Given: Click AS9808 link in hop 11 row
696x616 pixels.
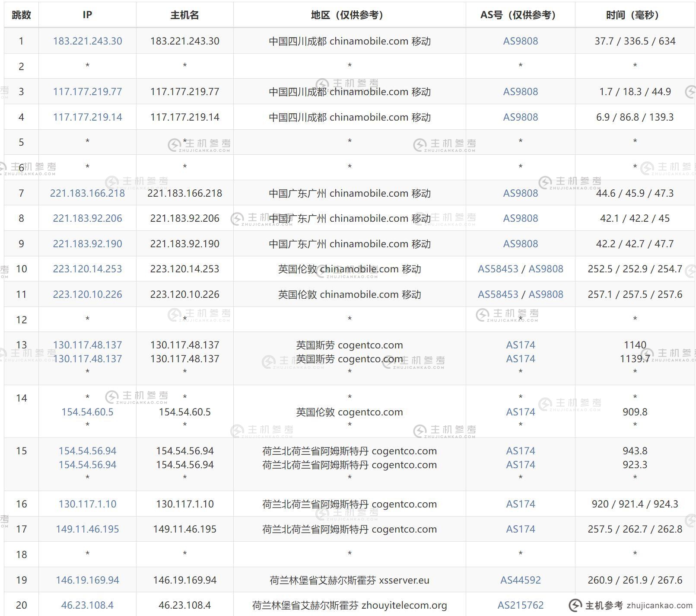Looking at the screenshot, I should (x=546, y=294).
